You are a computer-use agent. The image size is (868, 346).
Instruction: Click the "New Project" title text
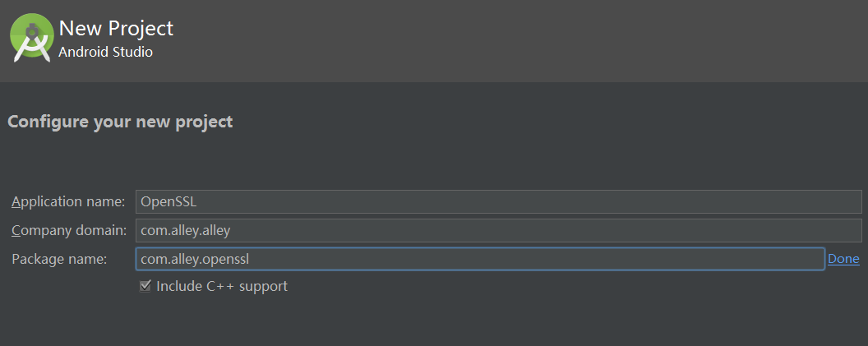pos(116,28)
